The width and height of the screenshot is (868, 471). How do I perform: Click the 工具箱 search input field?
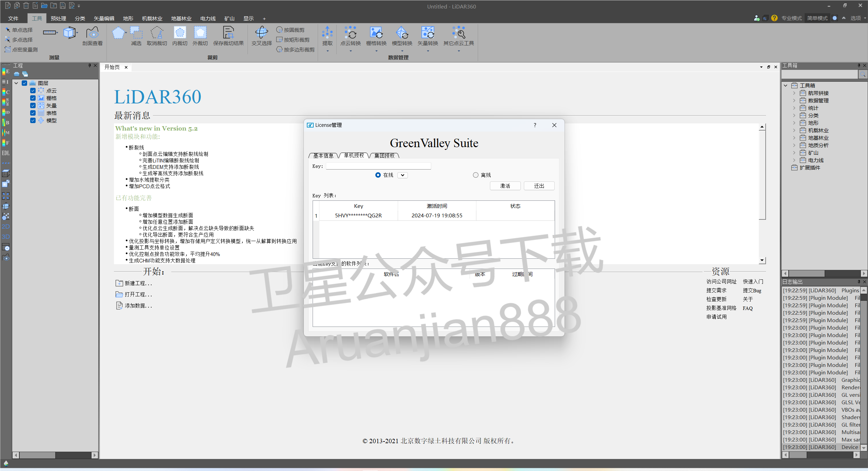pos(820,74)
